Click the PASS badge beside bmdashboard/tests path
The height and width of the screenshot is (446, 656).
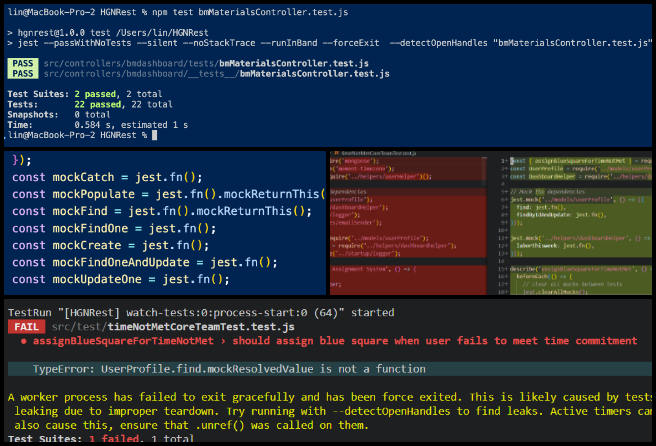[23, 63]
